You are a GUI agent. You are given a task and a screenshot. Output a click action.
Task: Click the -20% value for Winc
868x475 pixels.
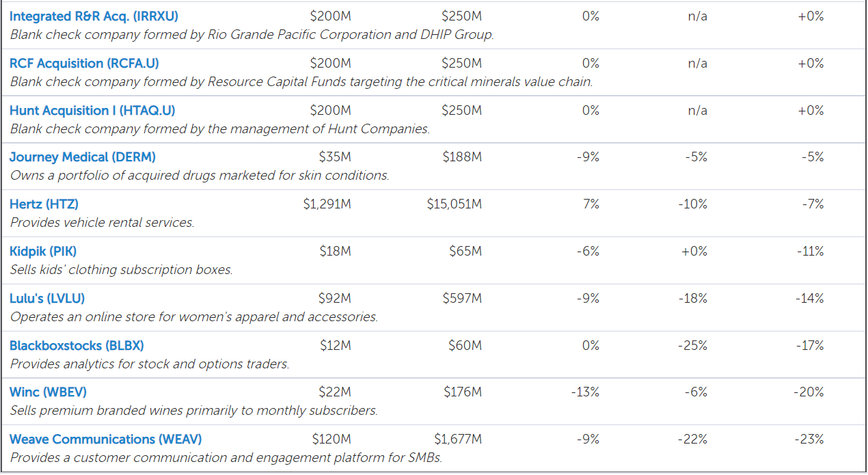(x=810, y=392)
